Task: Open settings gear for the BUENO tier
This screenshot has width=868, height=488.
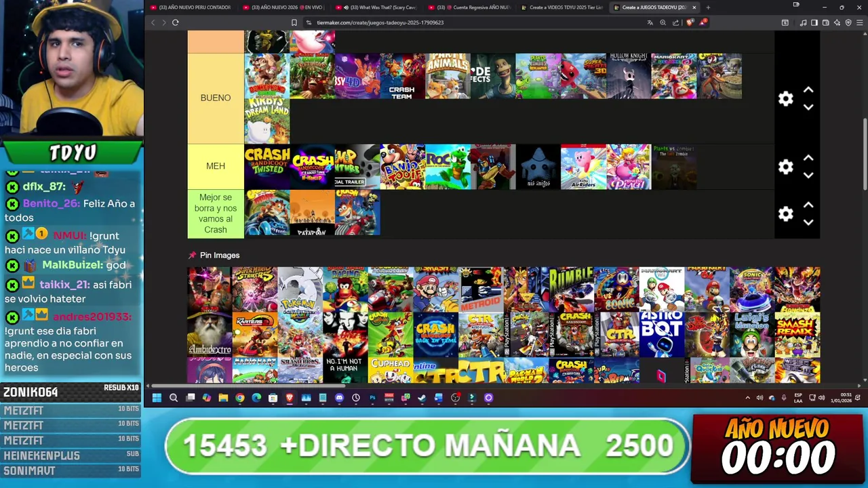Action: pyautogui.click(x=785, y=98)
